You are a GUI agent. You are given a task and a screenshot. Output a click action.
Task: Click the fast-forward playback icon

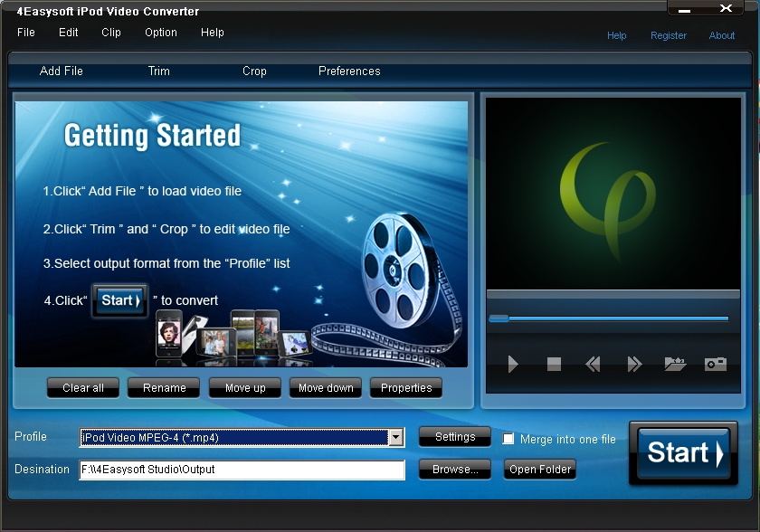pyautogui.click(x=634, y=364)
